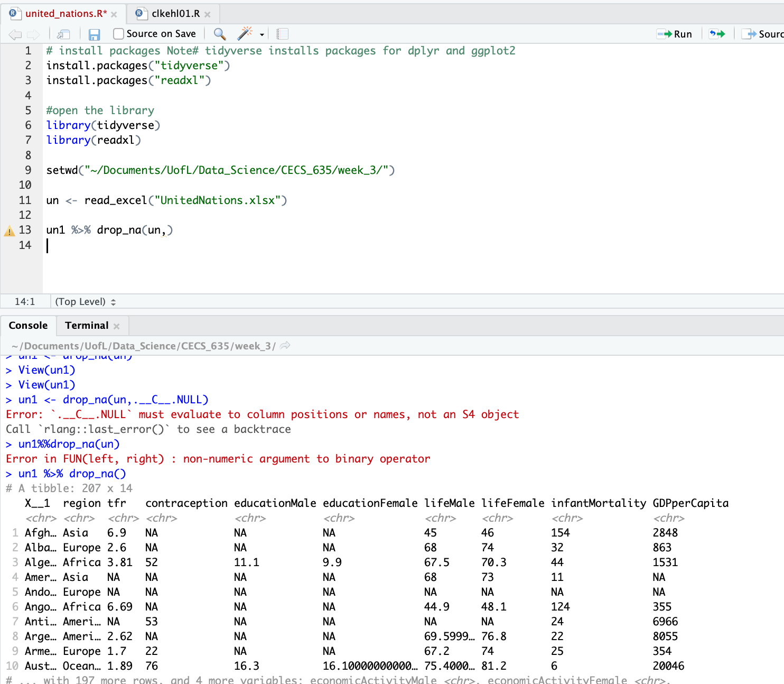The image size is (784, 684).
Task: Go back to previous source location arrow
Action: point(15,34)
